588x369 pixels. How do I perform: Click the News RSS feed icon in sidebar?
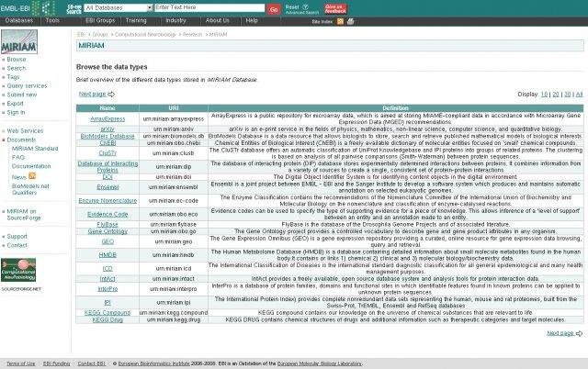point(32,175)
